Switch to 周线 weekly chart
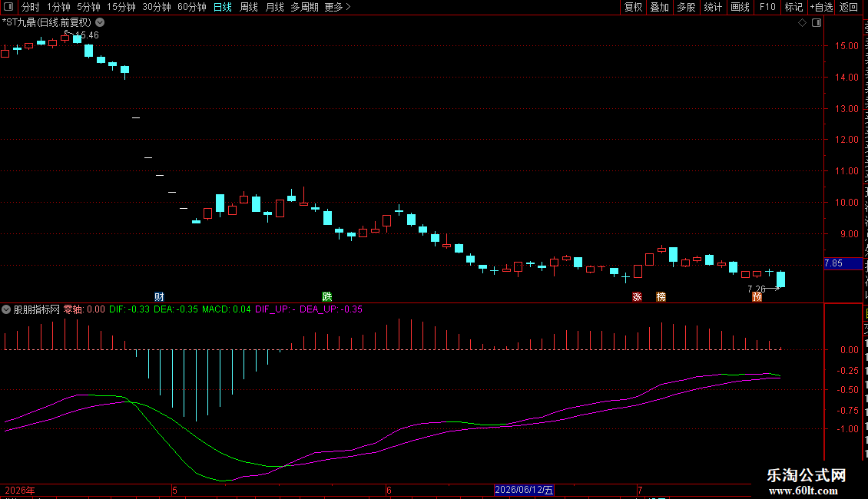Image resolution: width=868 pixels, height=499 pixels. click(249, 7)
